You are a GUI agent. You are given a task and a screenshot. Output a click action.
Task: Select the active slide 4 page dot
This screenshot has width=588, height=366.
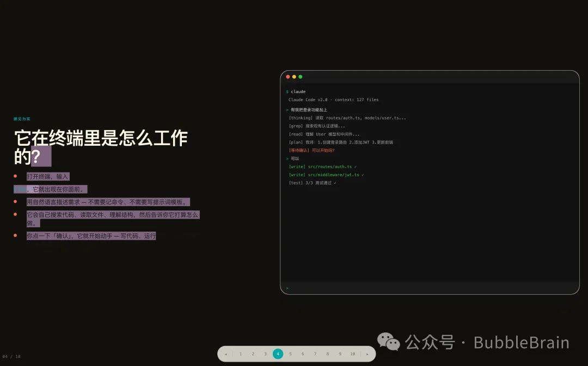tap(278, 354)
